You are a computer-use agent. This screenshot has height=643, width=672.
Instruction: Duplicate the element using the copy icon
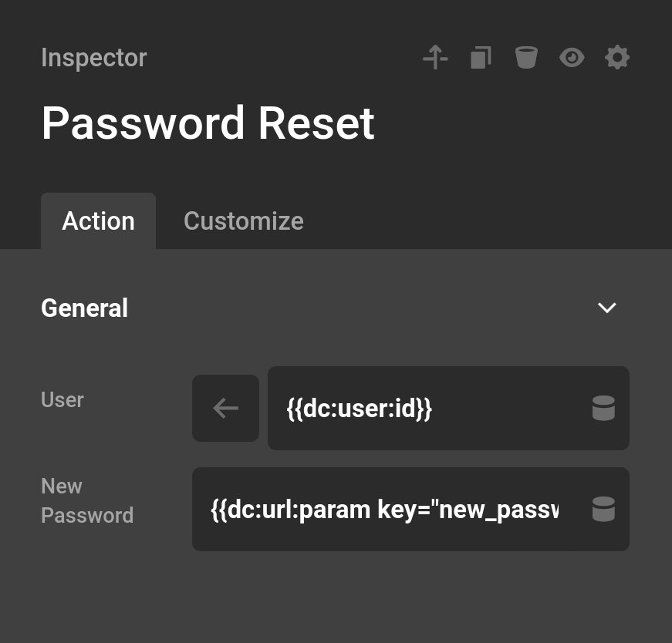click(480, 57)
